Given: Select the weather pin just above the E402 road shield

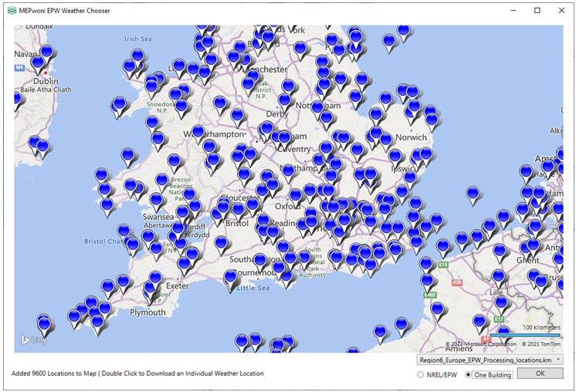Looking at the screenshot, I should pyautogui.click(x=428, y=282).
